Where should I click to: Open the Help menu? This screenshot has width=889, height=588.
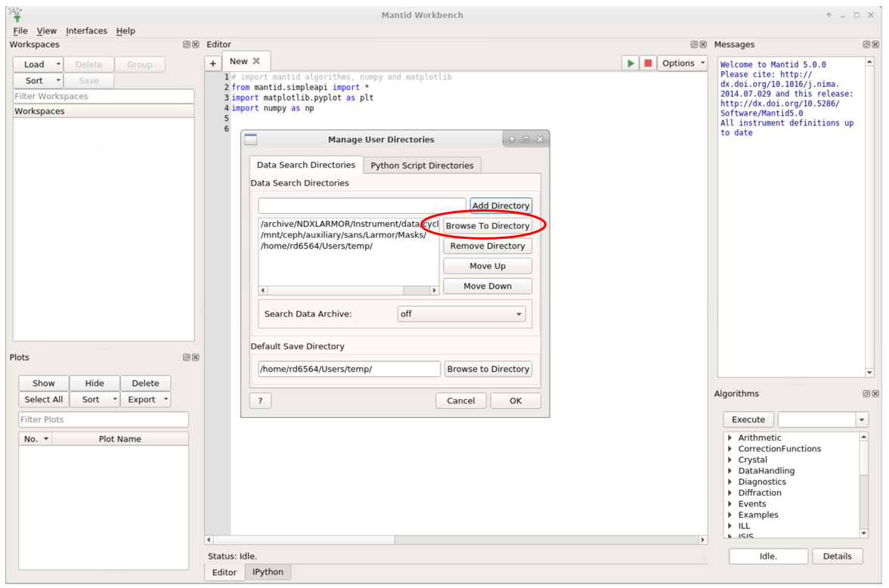click(x=125, y=31)
